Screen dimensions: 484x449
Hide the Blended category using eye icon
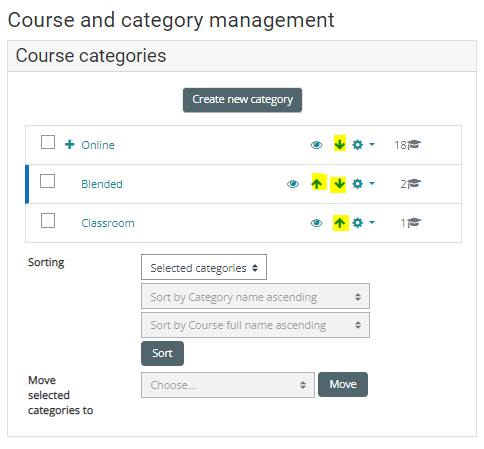[x=293, y=184]
